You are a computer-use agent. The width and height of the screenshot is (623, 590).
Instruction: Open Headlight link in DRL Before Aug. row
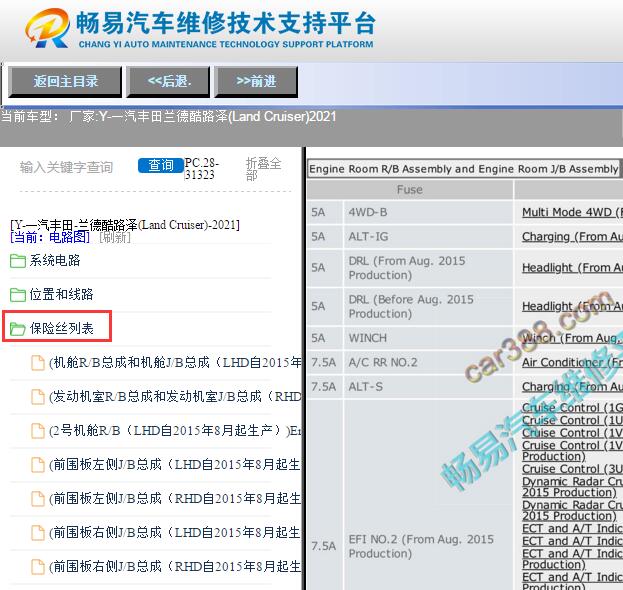click(x=572, y=306)
